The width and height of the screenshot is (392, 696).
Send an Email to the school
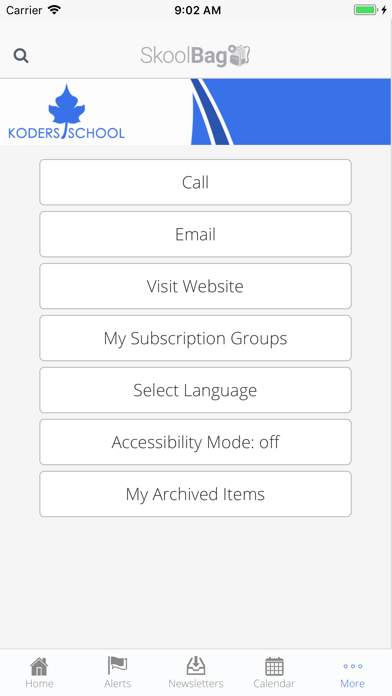(x=195, y=234)
